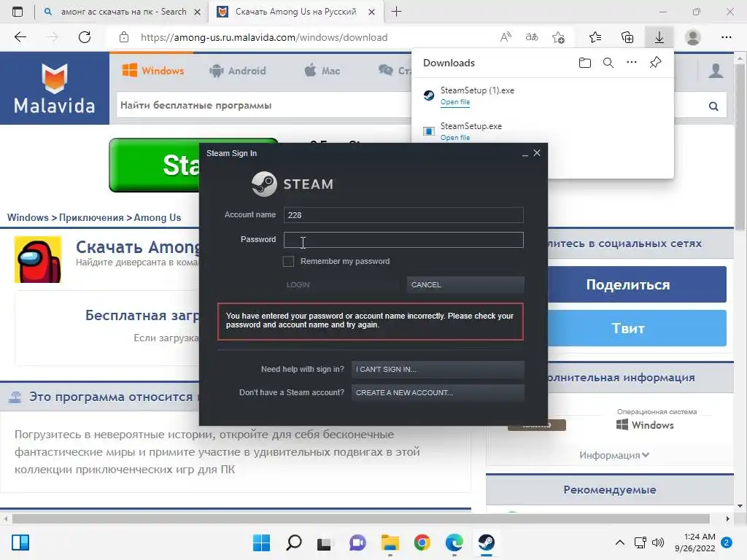Screen dimensions: 747x560
Task: Click Malavida search magnifier icon
Action: click(x=713, y=106)
